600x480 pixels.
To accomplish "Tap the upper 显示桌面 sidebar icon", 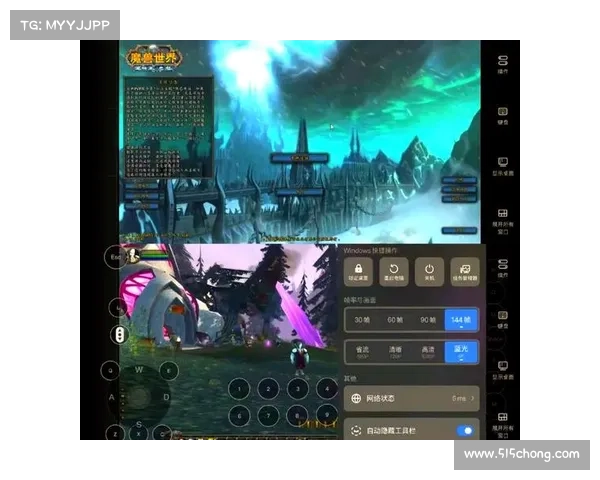I will (502, 164).
